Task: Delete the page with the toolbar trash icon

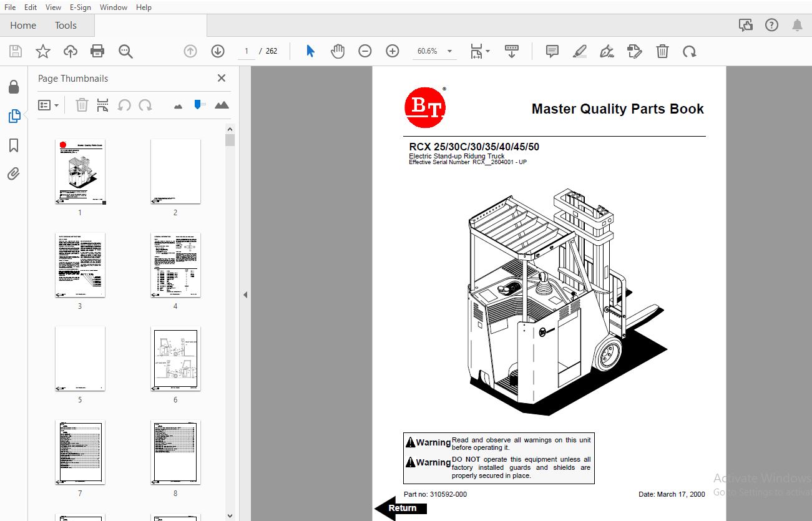Action: 662,51
